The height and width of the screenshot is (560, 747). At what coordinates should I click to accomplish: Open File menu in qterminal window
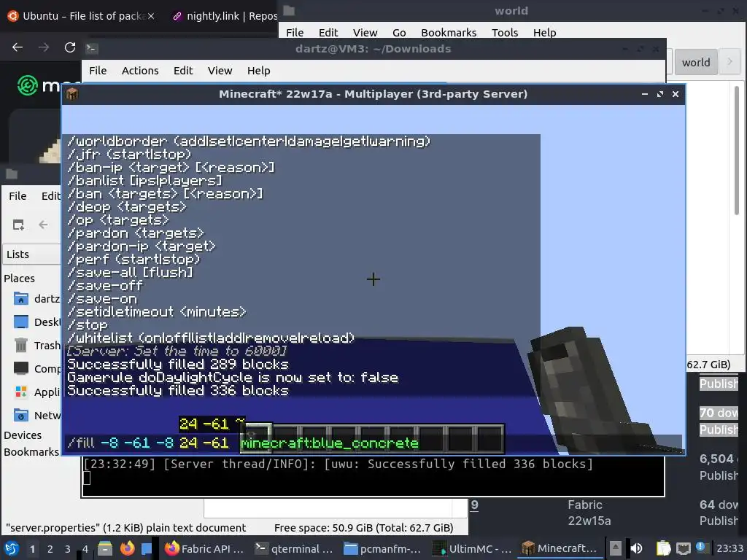pyautogui.click(x=98, y=71)
